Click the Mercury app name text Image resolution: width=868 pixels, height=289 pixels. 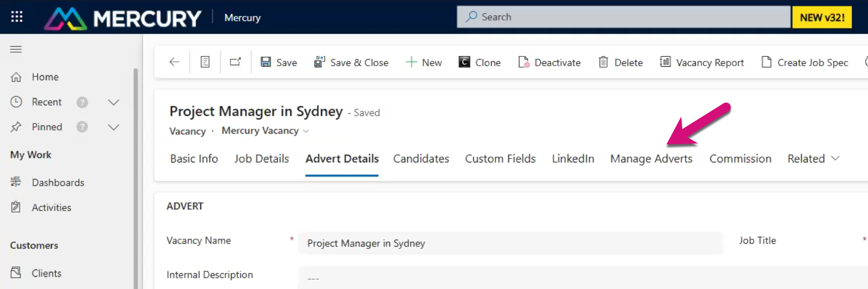coord(242,18)
